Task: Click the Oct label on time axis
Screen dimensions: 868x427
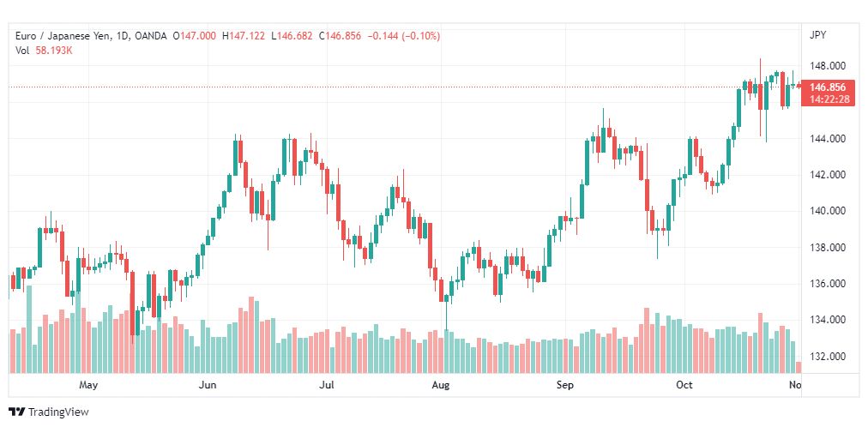Action: (684, 384)
